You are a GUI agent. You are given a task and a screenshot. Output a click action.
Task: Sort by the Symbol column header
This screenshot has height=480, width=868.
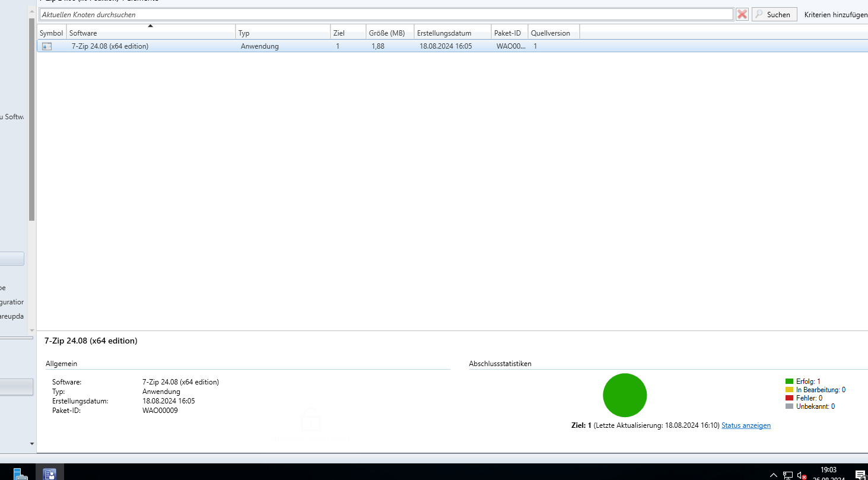coord(52,33)
